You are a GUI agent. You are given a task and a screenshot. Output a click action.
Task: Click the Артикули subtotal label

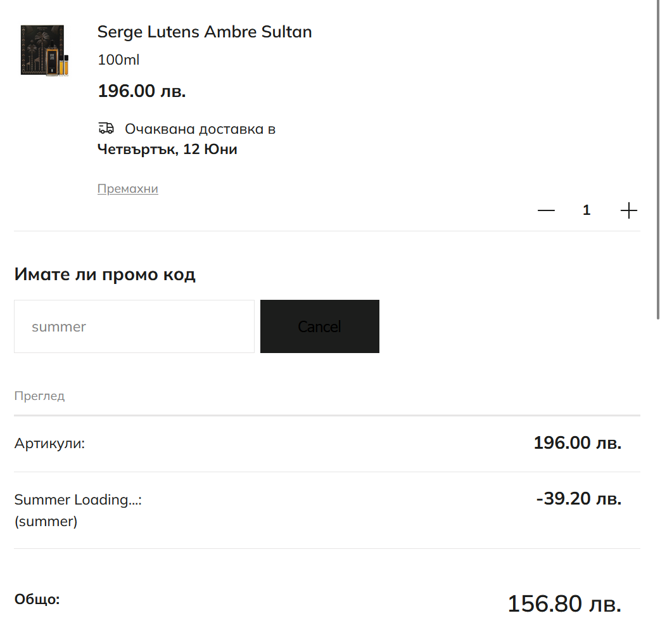[x=49, y=444]
